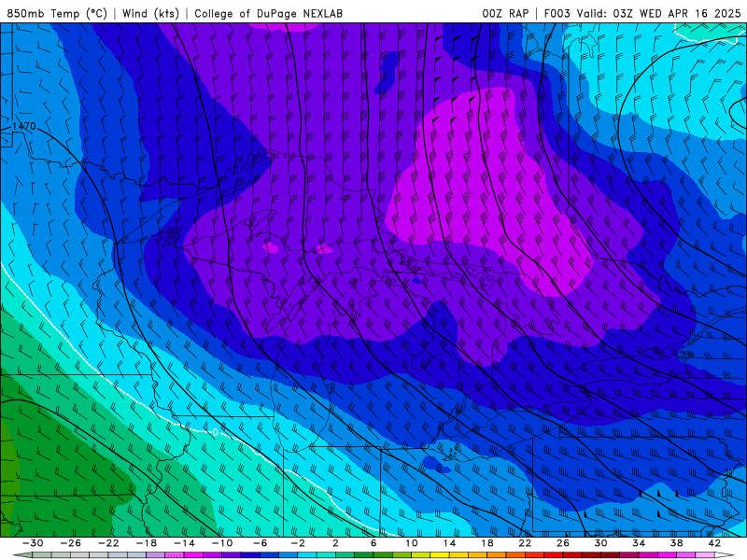This screenshot has height=560, width=747.
Task: Click the '42' color scale label
Action: point(714,543)
